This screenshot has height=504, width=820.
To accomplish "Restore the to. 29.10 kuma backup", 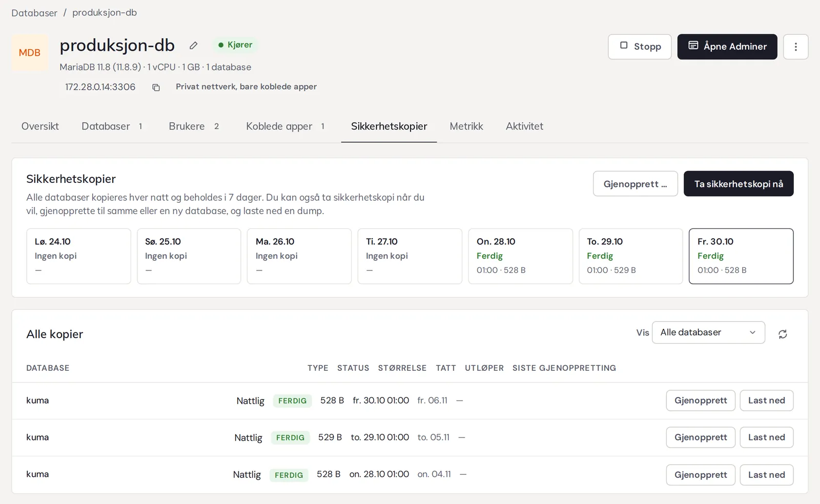I will pyautogui.click(x=701, y=437).
